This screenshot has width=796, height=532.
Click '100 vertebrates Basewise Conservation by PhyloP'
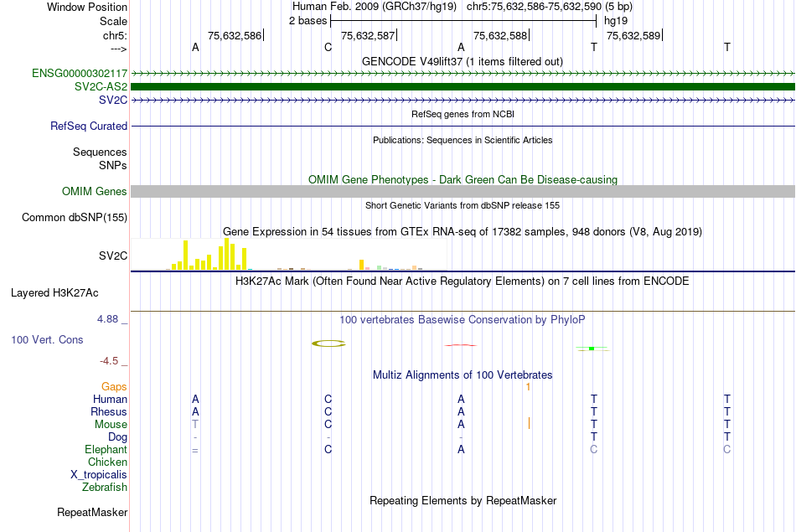[x=463, y=320]
